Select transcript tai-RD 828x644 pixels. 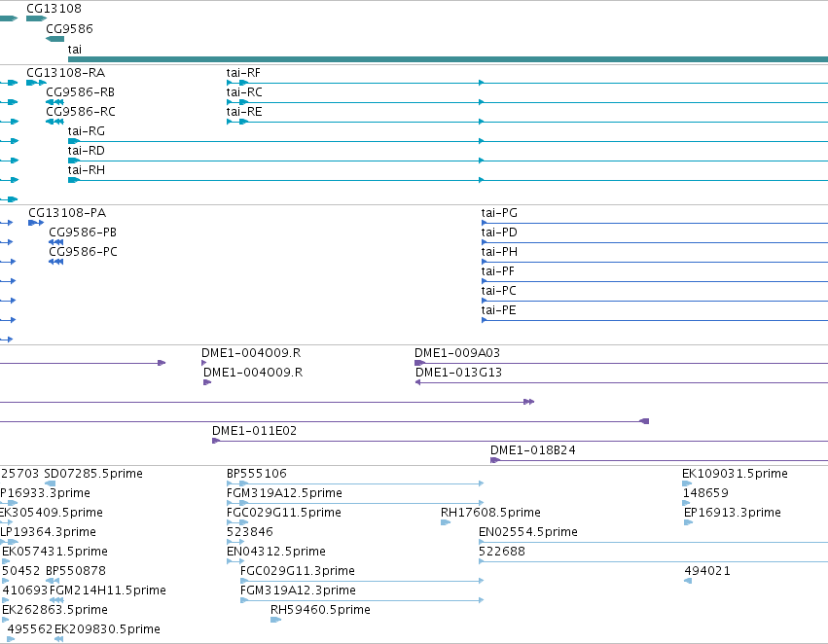86,151
